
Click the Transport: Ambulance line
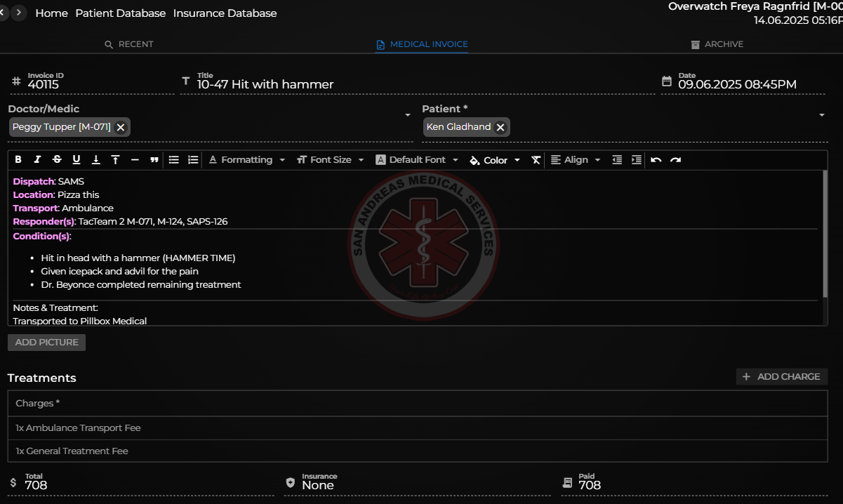[63, 208]
